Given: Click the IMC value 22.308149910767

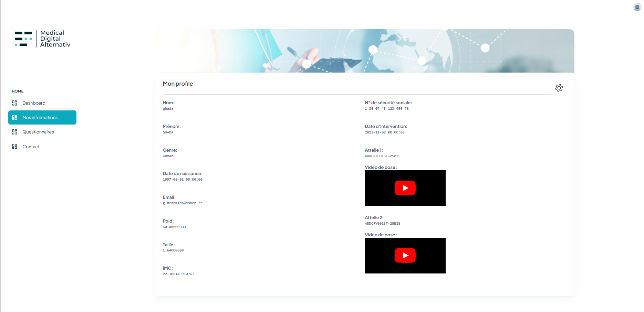Looking at the screenshot, I should coord(178,274).
